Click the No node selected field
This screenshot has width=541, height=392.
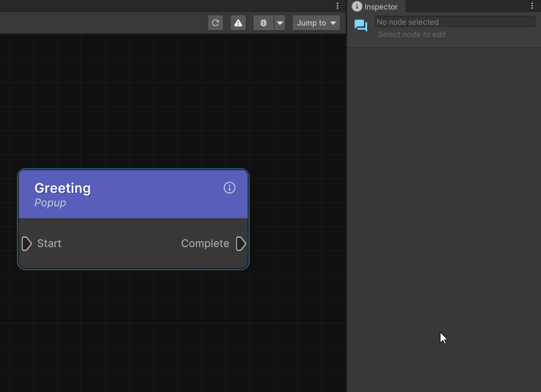[455, 21]
